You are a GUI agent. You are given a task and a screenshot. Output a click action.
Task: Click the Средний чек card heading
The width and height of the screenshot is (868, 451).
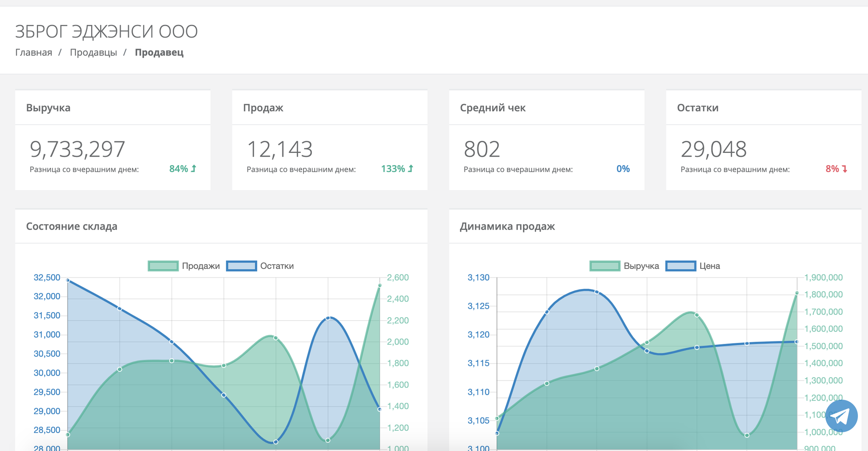click(x=493, y=108)
